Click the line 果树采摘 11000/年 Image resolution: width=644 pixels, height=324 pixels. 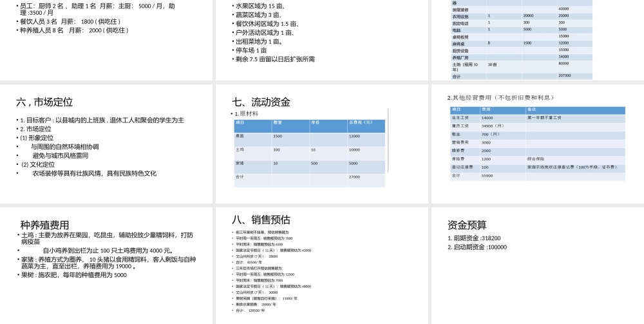click(x=267, y=298)
